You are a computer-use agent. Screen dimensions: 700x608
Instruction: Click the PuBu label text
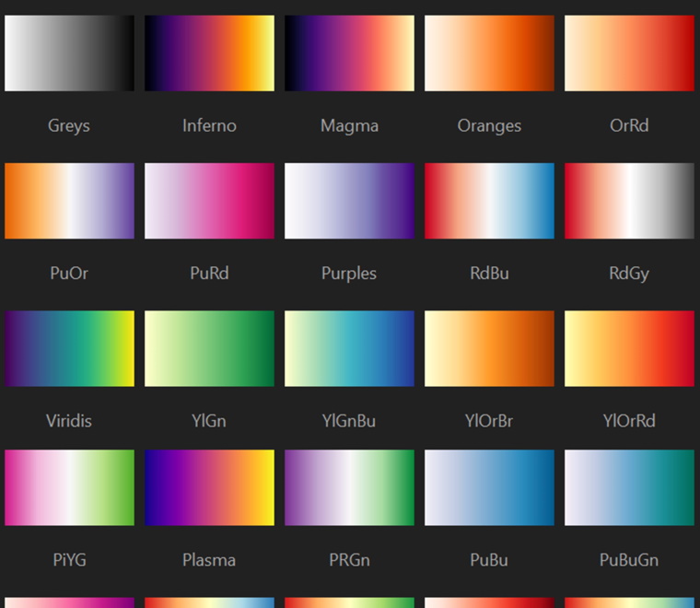pyautogui.click(x=489, y=559)
